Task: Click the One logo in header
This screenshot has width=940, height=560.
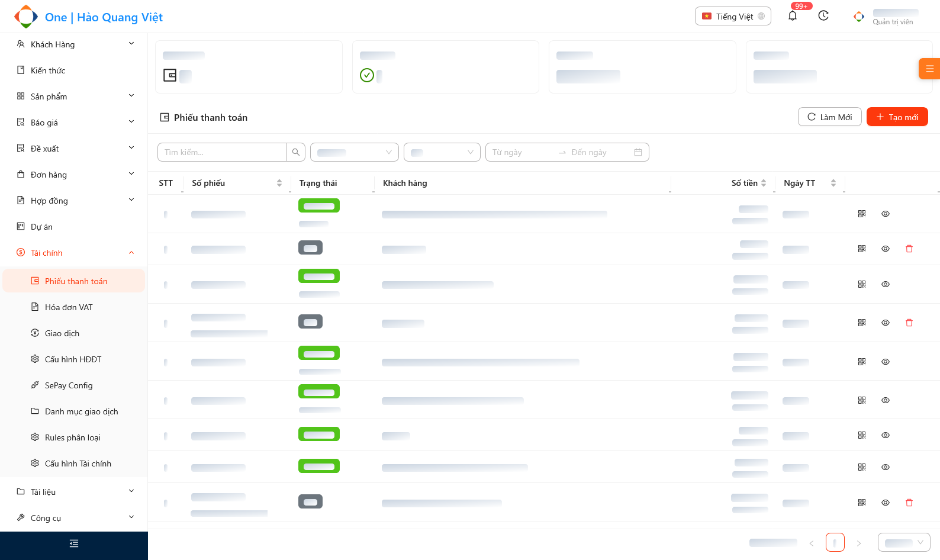Action: pyautogui.click(x=25, y=17)
